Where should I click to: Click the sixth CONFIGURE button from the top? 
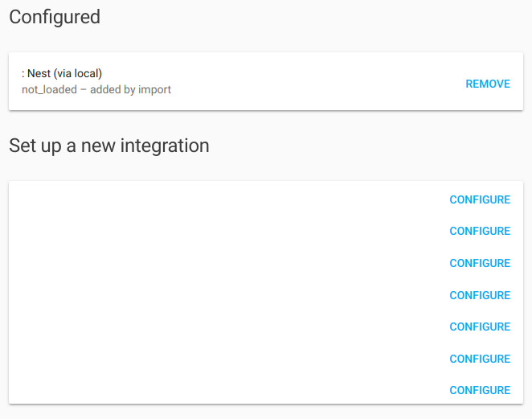click(x=480, y=359)
